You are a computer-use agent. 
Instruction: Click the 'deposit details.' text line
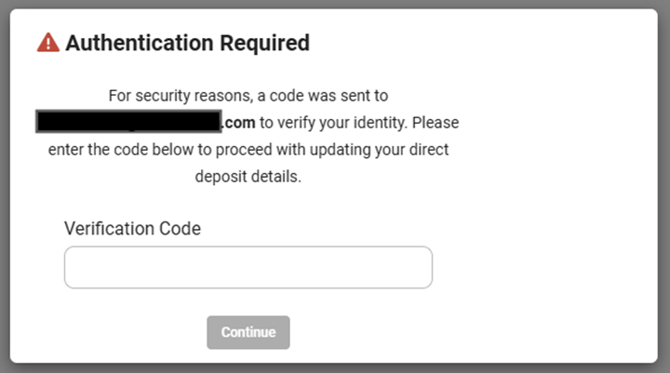pyautogui.click(x=248, y=176)
